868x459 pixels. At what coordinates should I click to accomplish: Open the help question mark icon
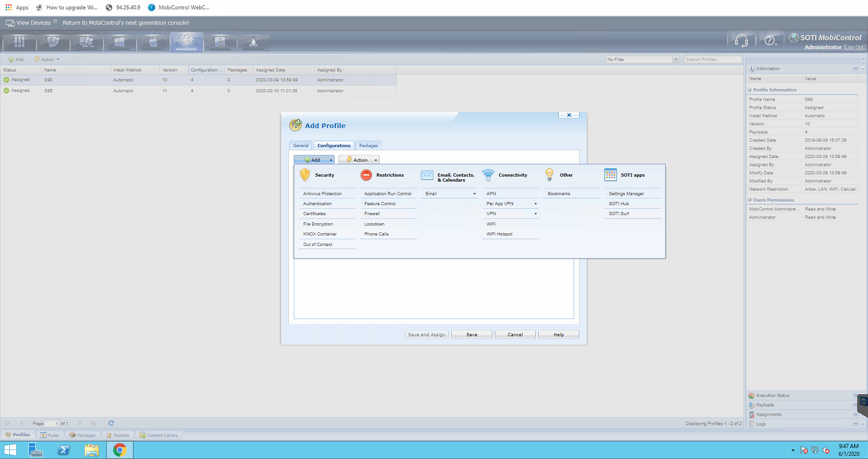pyautogui.click(x=770, y=40)
